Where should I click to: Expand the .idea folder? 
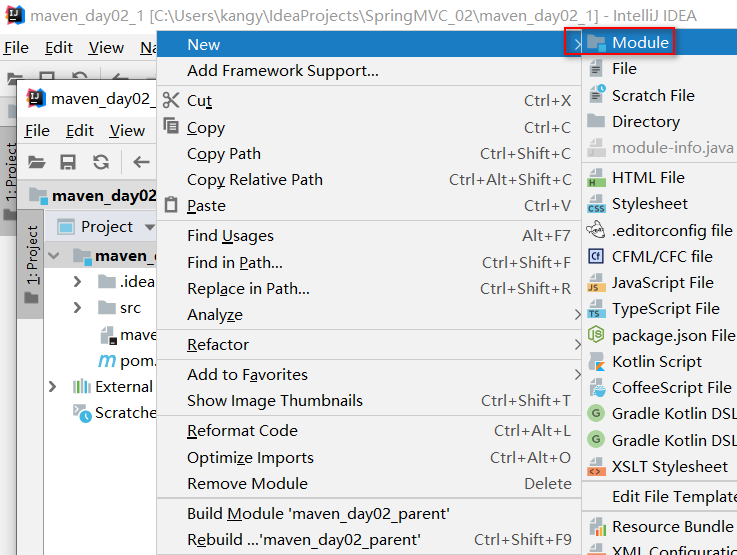78,281
